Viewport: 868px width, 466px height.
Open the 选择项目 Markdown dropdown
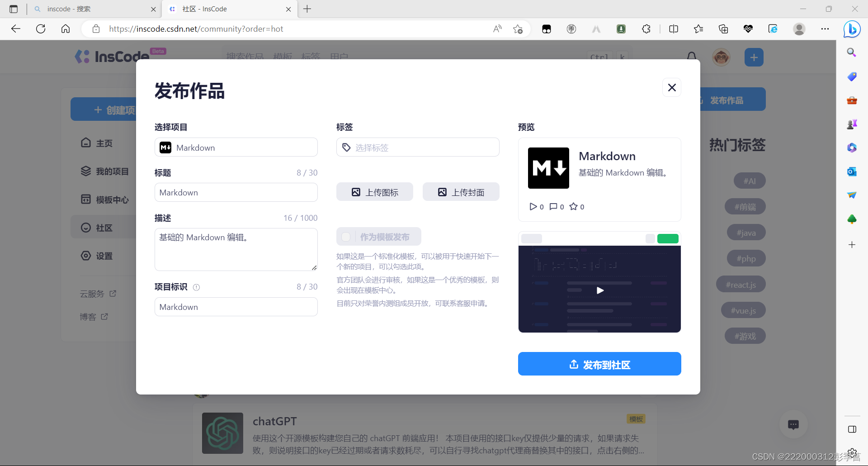pos(236,147)
